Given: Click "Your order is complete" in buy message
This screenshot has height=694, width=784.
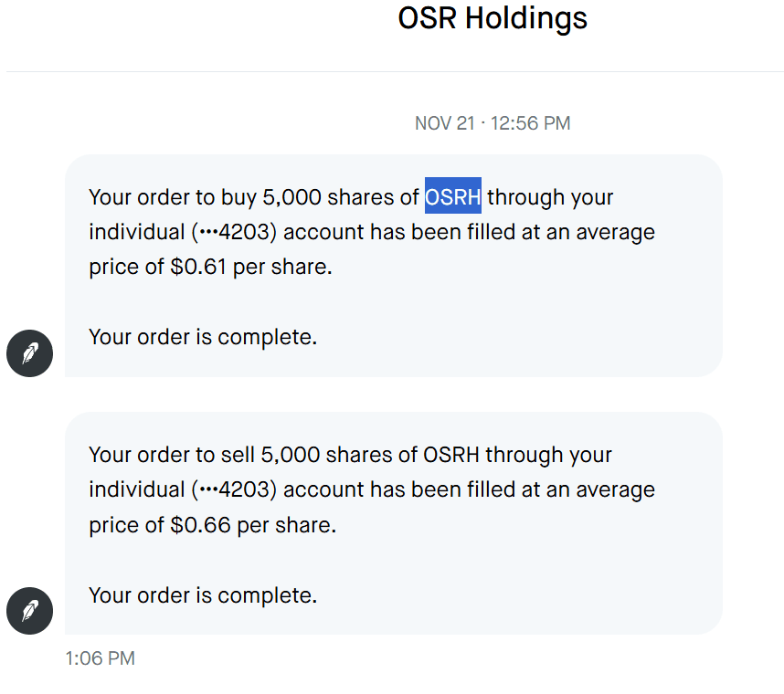Looking at the screenshot, I should 202,337.
